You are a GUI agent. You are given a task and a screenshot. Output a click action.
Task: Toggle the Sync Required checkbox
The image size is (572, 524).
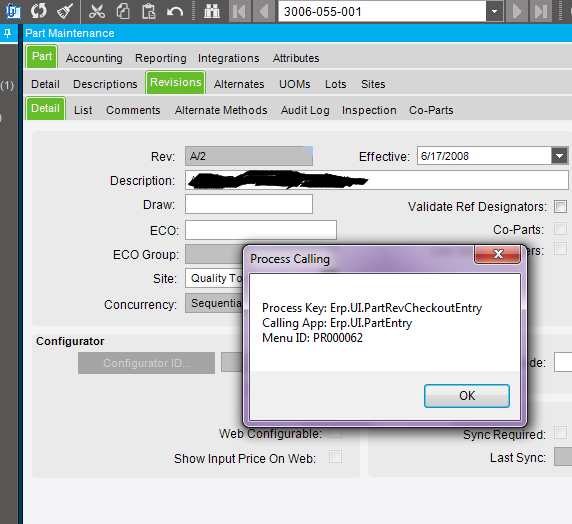560,433
